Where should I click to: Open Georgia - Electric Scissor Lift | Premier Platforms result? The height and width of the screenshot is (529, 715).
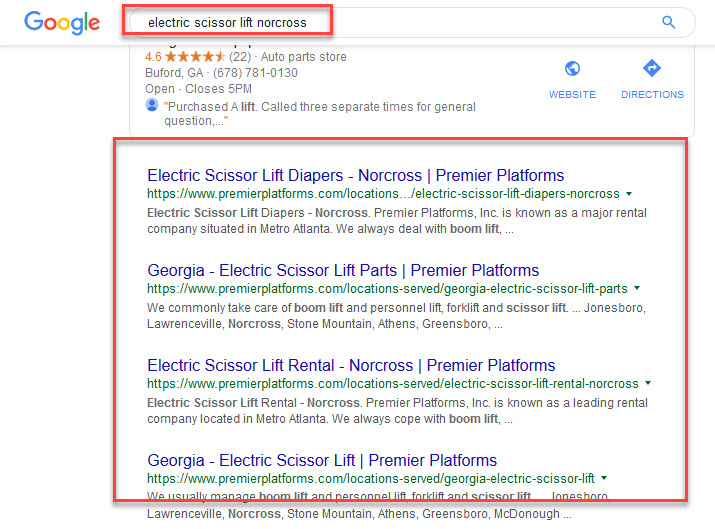click(322, 460)
